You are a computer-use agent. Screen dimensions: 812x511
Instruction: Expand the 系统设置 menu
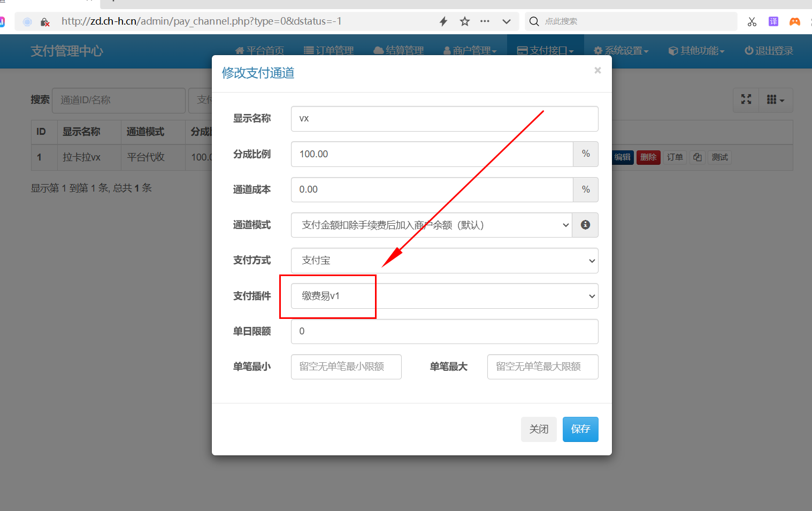[621, 50]
